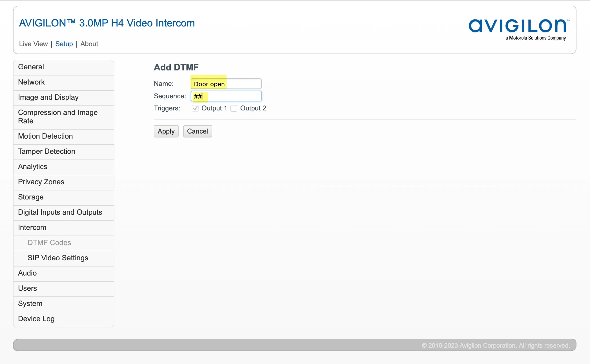This screenshot has height=364, width=590.
Task: Select Intercom in the sidebar
Action: pos(64,228)
